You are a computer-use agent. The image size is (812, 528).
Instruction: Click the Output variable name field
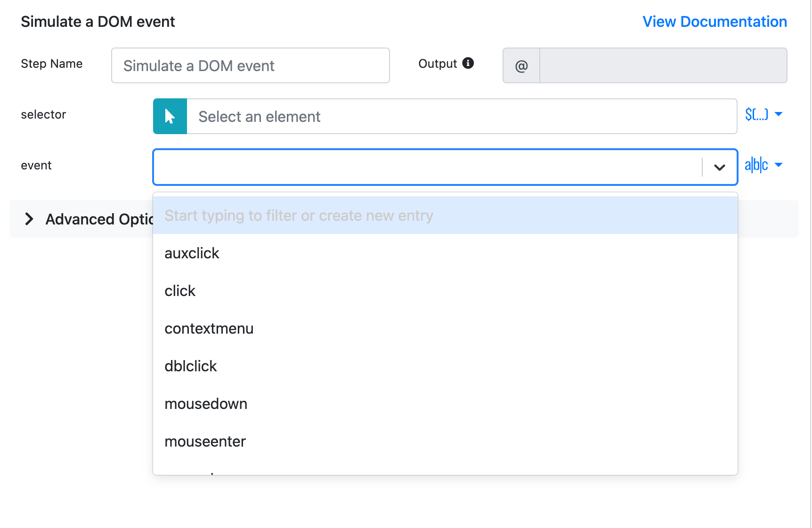[663, 66]
